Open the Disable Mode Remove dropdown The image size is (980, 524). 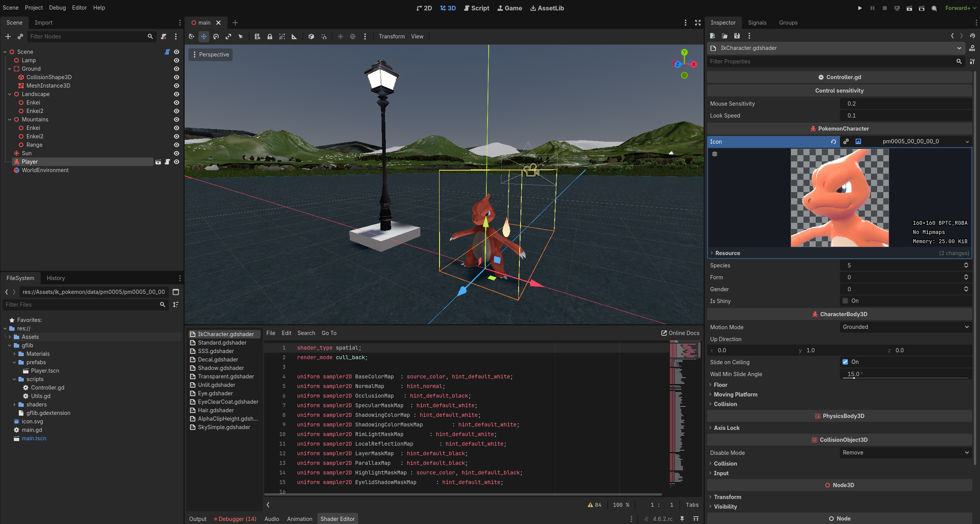[906, 453]
